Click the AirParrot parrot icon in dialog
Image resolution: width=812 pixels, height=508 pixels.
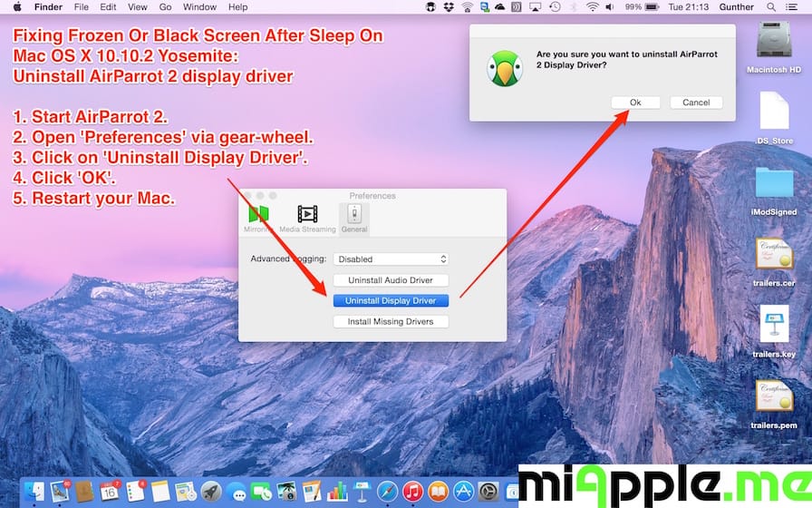[x=505, y=68]
